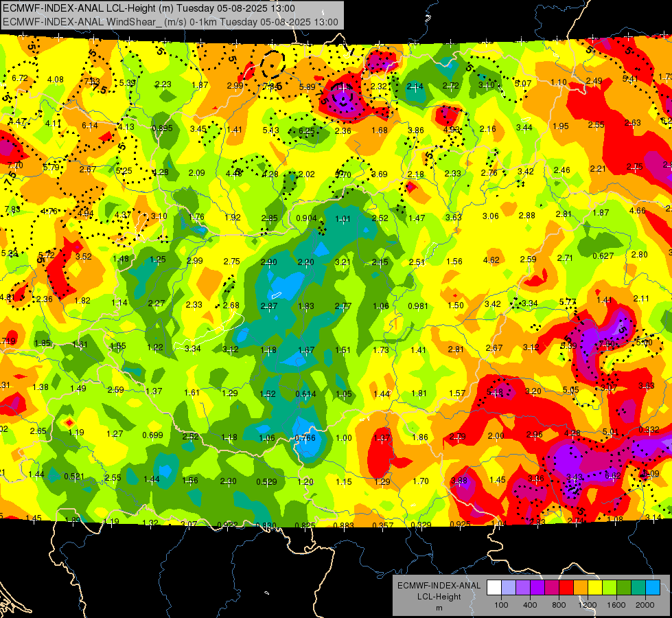Screen dimensions: 672x618
Task: Click the white swatch in the LCL-Height legend
Action: point(494,588)
